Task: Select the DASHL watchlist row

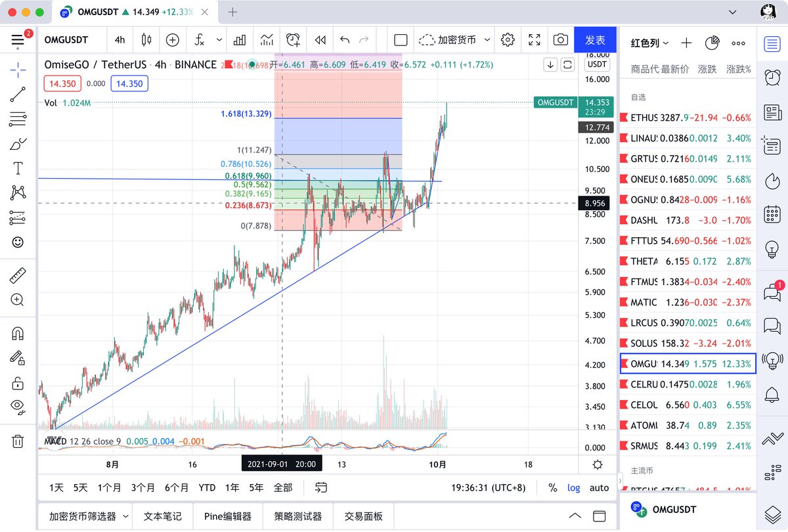Action: pyautogui.click(x=688, y=220)
